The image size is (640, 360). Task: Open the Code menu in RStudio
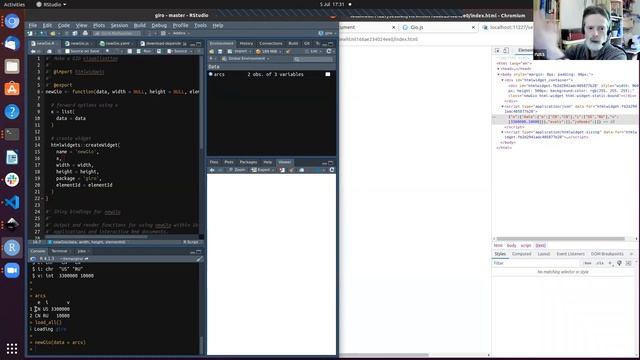[64, 25]
